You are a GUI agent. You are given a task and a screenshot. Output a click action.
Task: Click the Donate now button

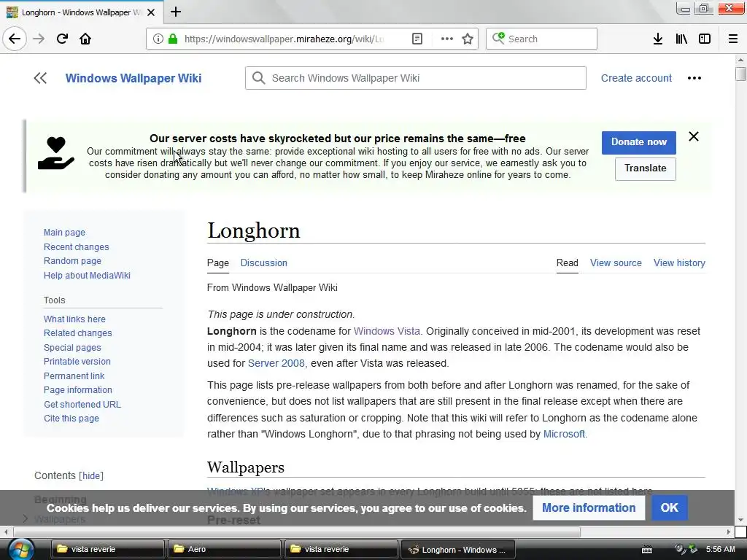638,142
